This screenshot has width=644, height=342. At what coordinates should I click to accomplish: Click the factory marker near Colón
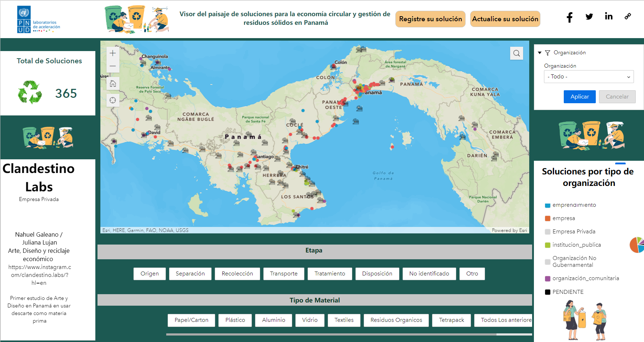tap(334, 66)
